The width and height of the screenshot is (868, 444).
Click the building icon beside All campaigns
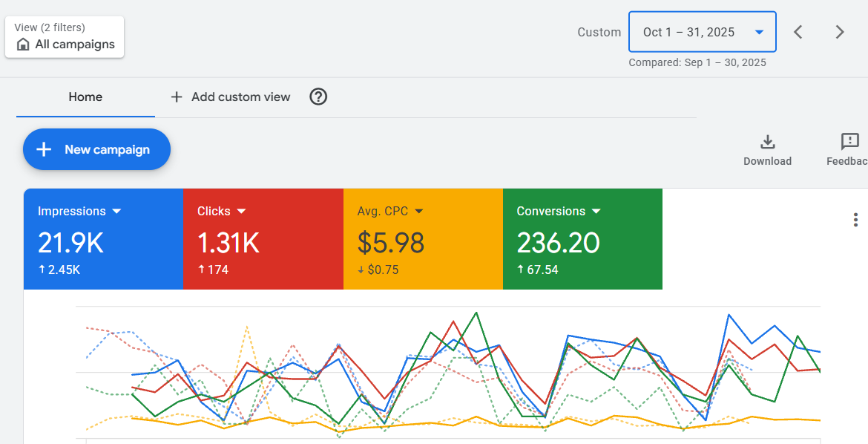click(23, 45)
